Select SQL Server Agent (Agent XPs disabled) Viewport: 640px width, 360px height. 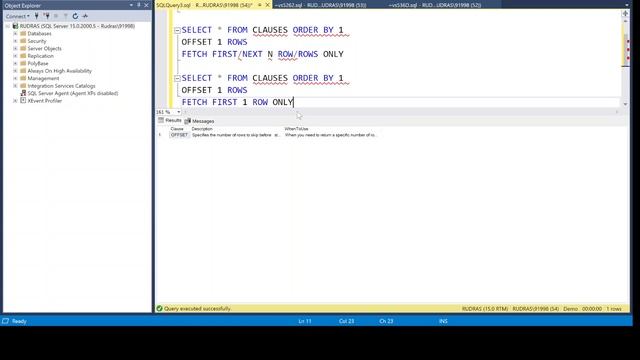coord(73,93)
